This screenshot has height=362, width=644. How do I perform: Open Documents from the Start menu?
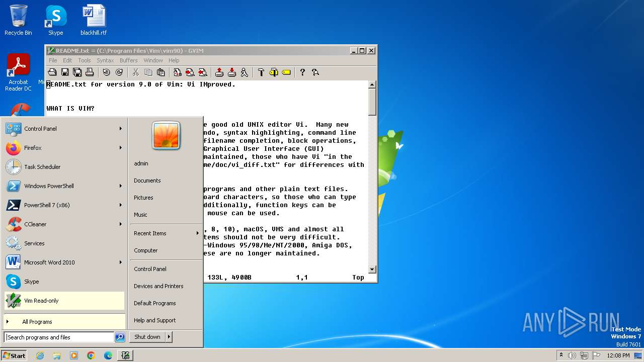166,180
